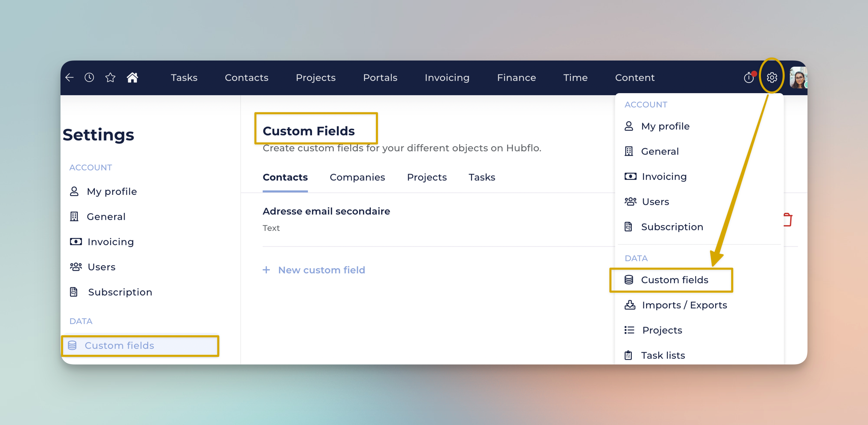This screenshot has height=425, width=868.
Task: Open Adresse email secondaire field row
Action: [x=326, y=212]
